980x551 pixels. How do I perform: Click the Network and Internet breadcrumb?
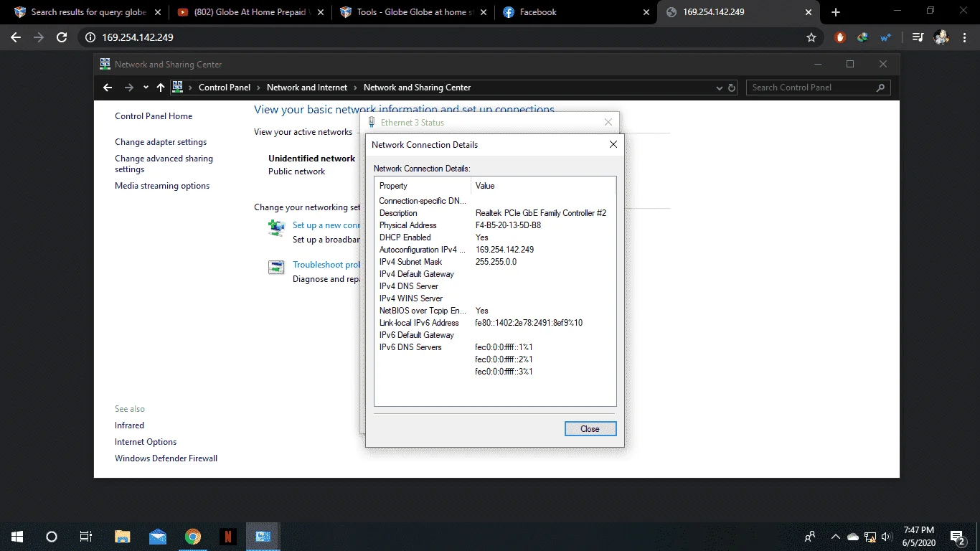(x=307, y=88)
